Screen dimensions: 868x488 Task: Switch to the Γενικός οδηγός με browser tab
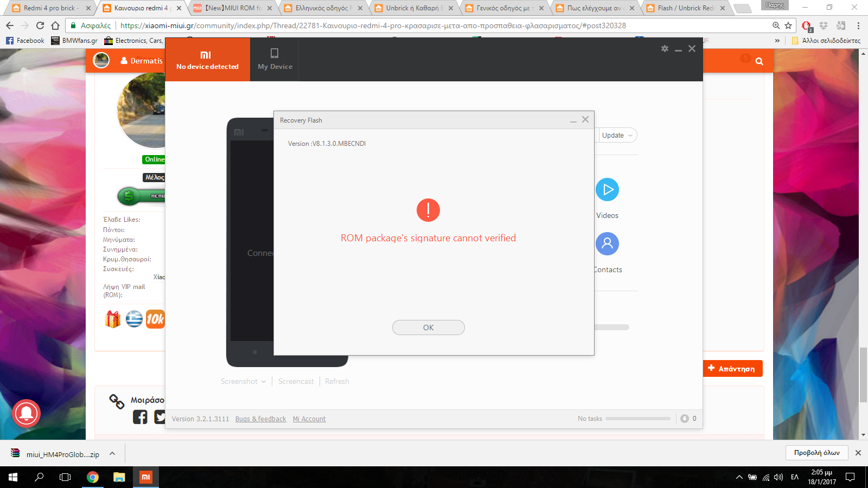pyautogui.click(x=505, y=8)
